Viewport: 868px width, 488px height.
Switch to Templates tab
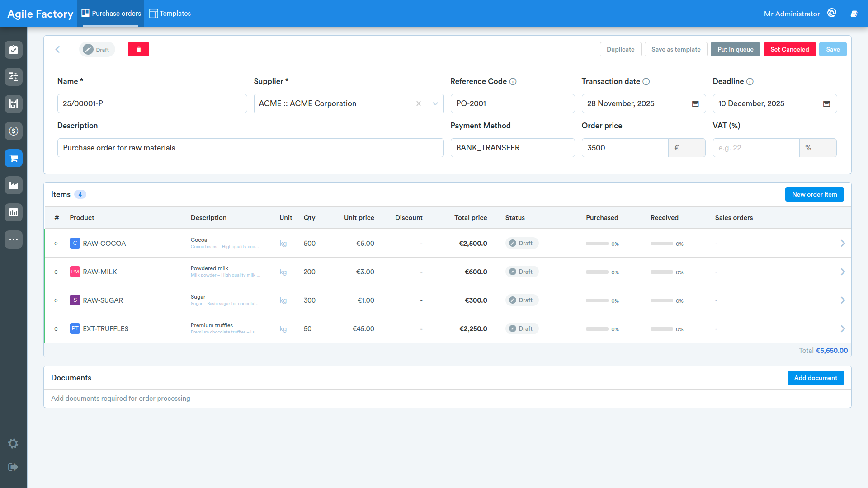pos(170,14)
